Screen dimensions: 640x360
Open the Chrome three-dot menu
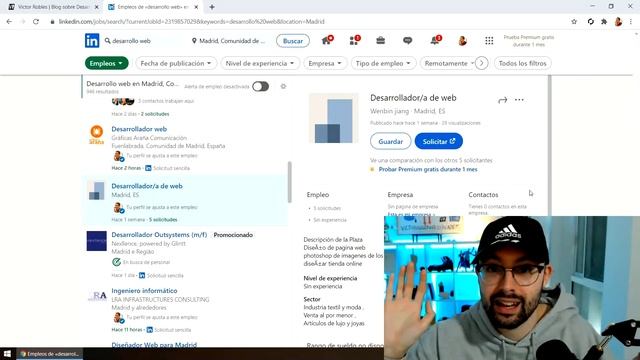tap(631, 22)
